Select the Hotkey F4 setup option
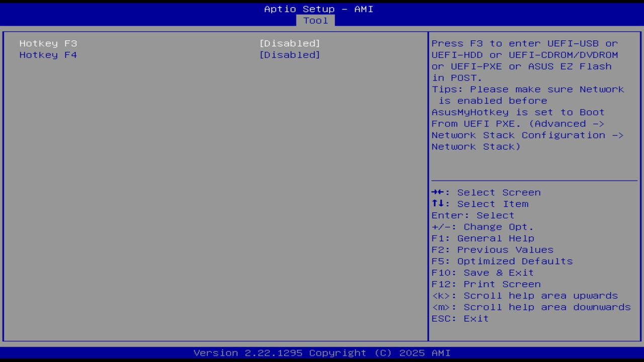Viewport: 644px width, 362px height. [x=48, y=55]
